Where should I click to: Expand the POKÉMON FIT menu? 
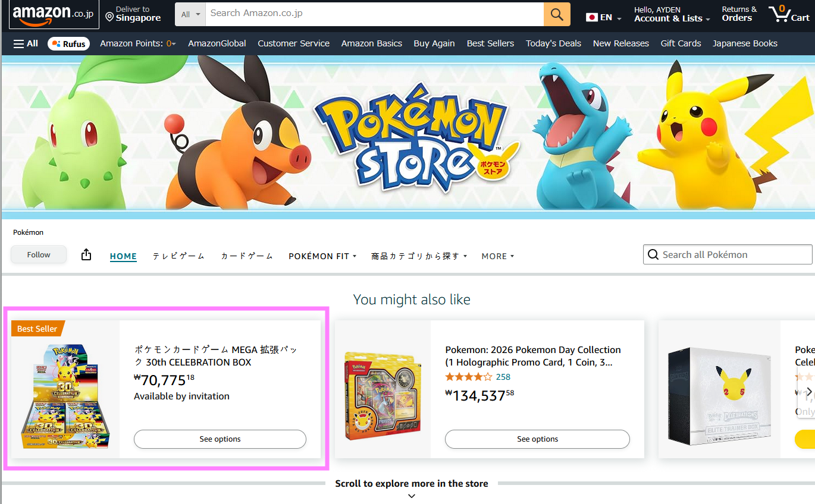pos(322,256)
